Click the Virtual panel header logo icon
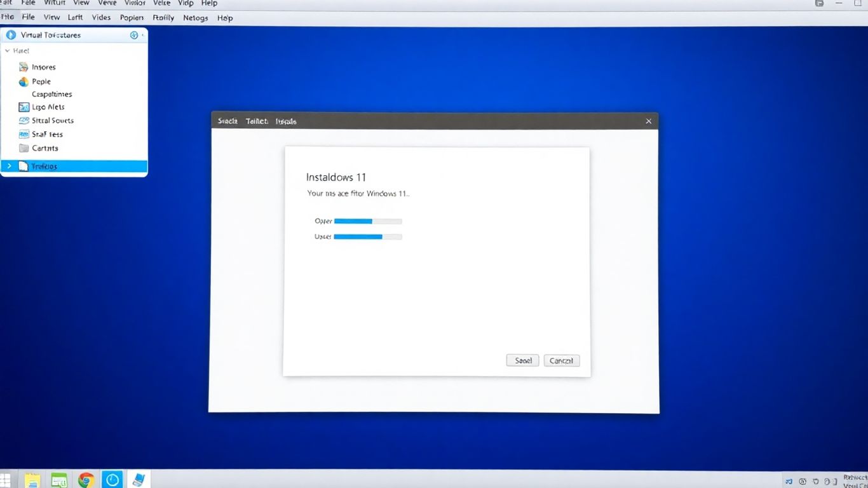Viewport: 868px width, 488px height. (11, 35)
